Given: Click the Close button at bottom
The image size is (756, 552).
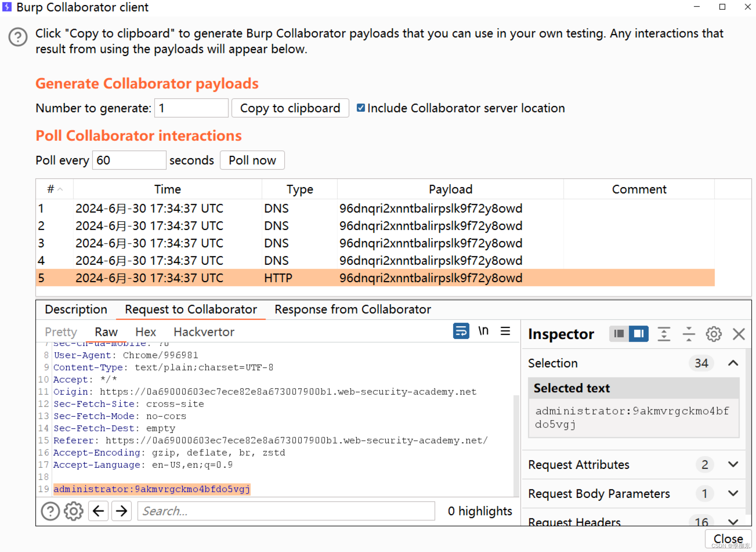Looking at the screenshot, I should [x=728, y=539].
